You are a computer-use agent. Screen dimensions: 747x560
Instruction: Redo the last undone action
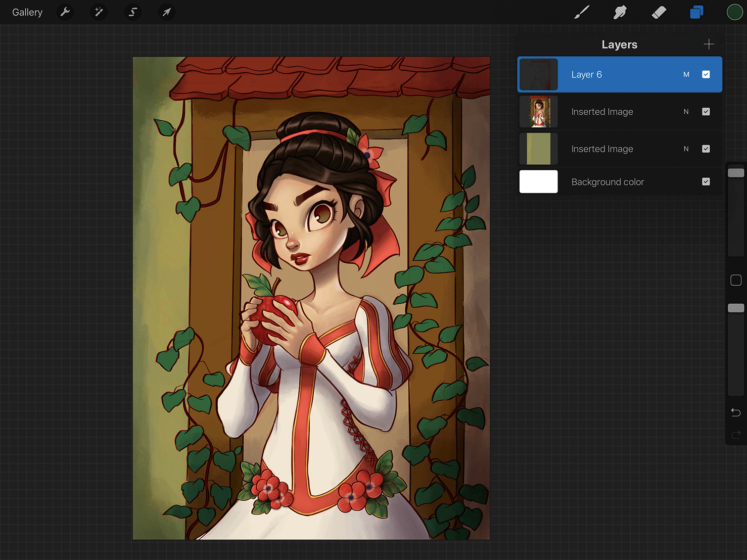736,434
